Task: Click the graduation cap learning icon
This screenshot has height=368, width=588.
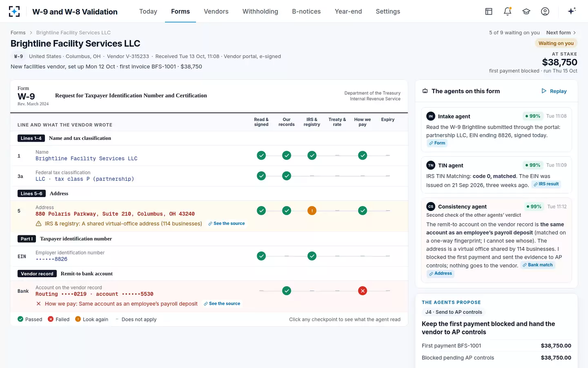Action: 526,11
